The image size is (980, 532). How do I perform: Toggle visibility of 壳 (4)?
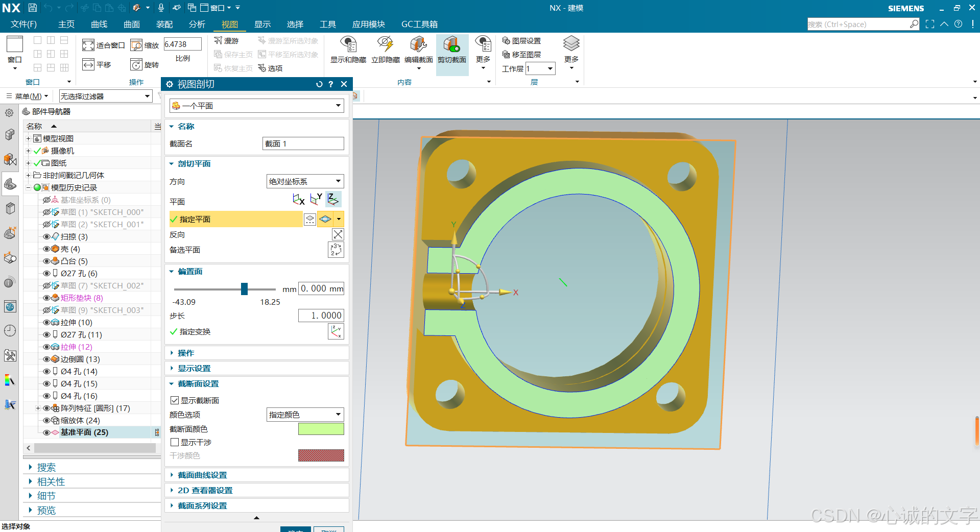coord(46,249)
